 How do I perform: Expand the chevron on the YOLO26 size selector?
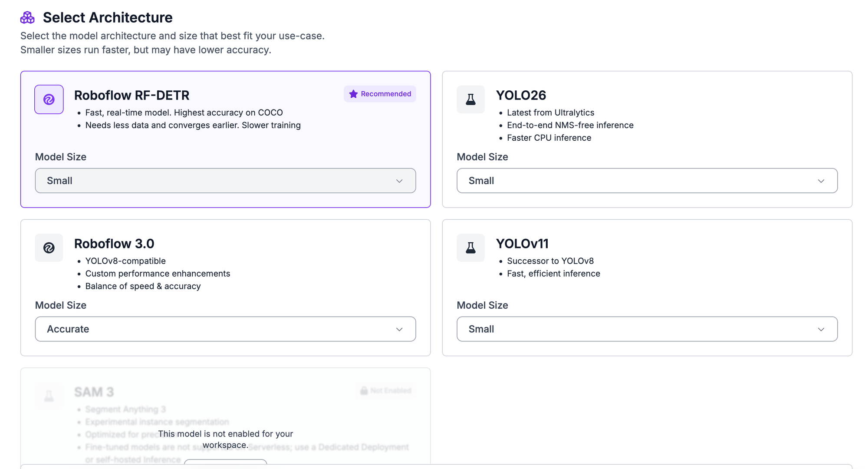click(821, 181)
